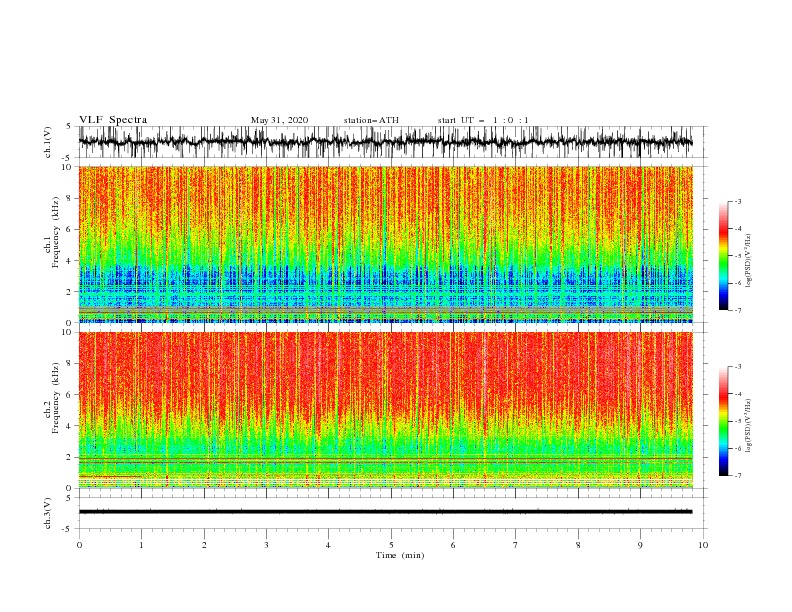This screenshot has width=792, height=612.
Task: Click the ch.1 voltage waveform trace
Action: (385, 142)
